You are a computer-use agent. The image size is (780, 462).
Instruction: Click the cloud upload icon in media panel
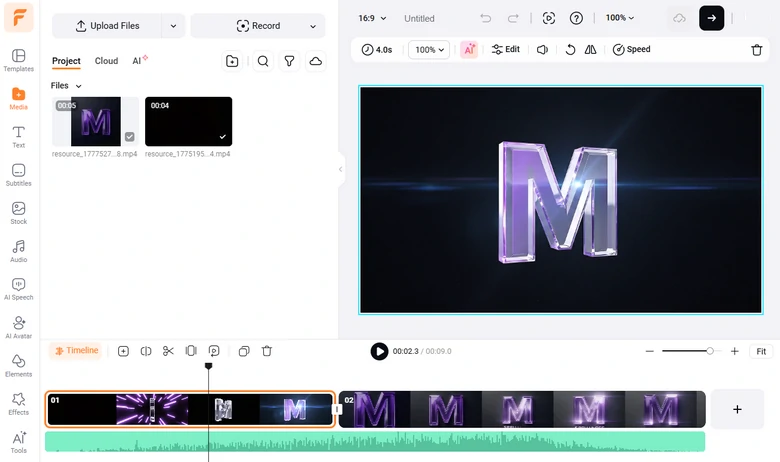[315, 61]
